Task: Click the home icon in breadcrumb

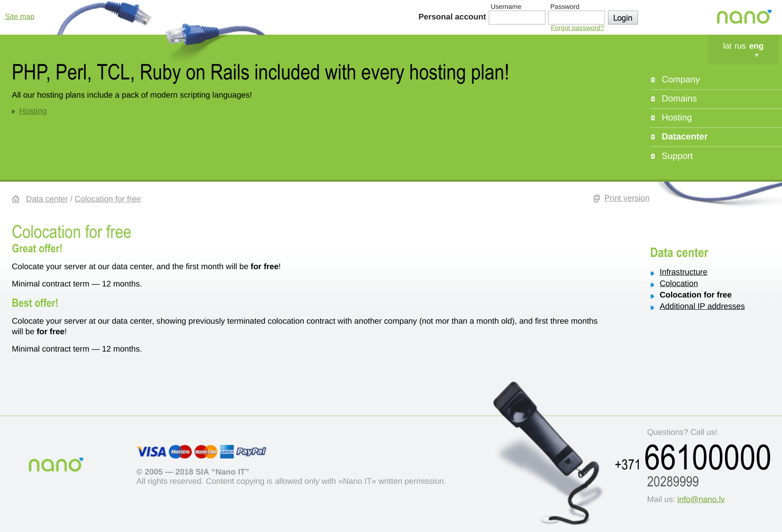Action: [16, 199]
